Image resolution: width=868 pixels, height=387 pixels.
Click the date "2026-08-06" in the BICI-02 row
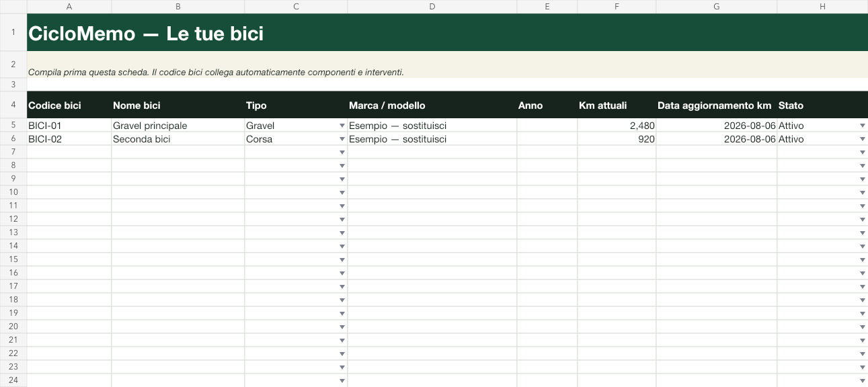point(717,139)
